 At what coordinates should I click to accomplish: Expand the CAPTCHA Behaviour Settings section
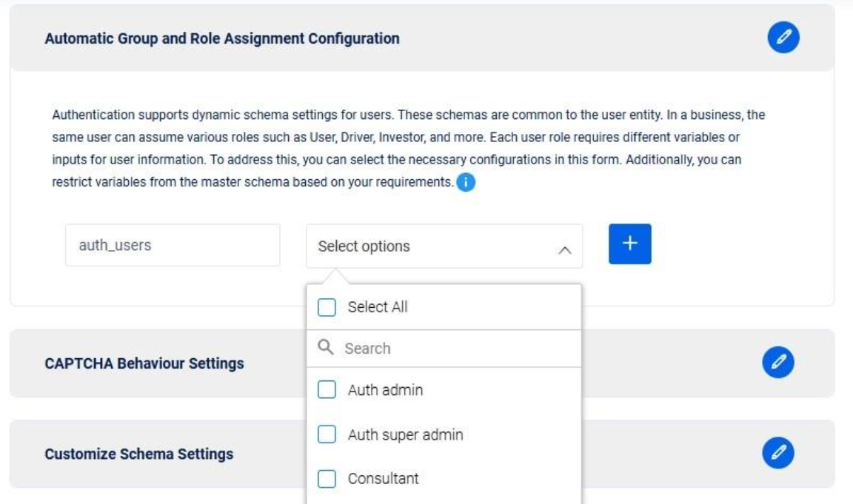pyautogui.click(x=144, y=363)
